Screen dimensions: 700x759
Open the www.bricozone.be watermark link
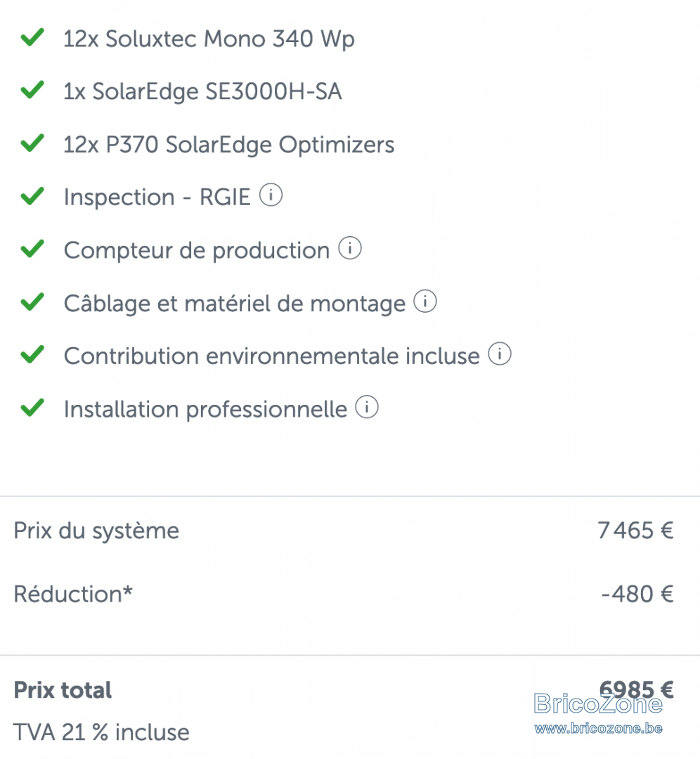point(598,729)
